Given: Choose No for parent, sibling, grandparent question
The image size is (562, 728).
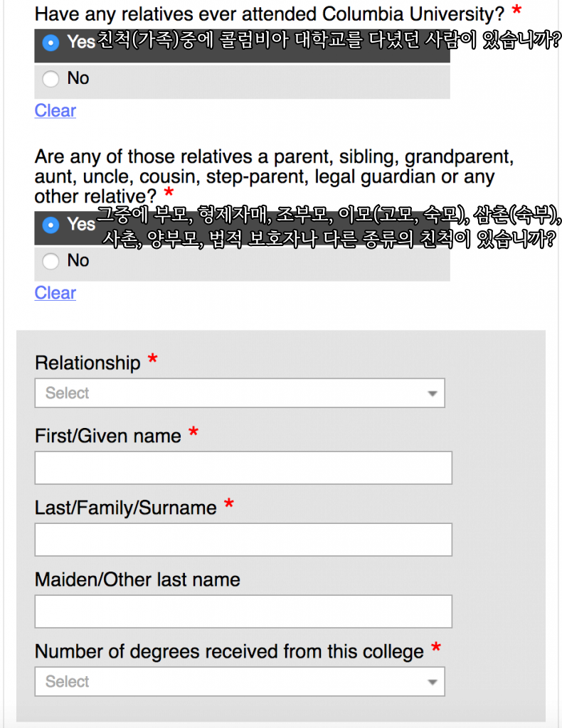Looking at the screenshot, I should coord(51,262).
